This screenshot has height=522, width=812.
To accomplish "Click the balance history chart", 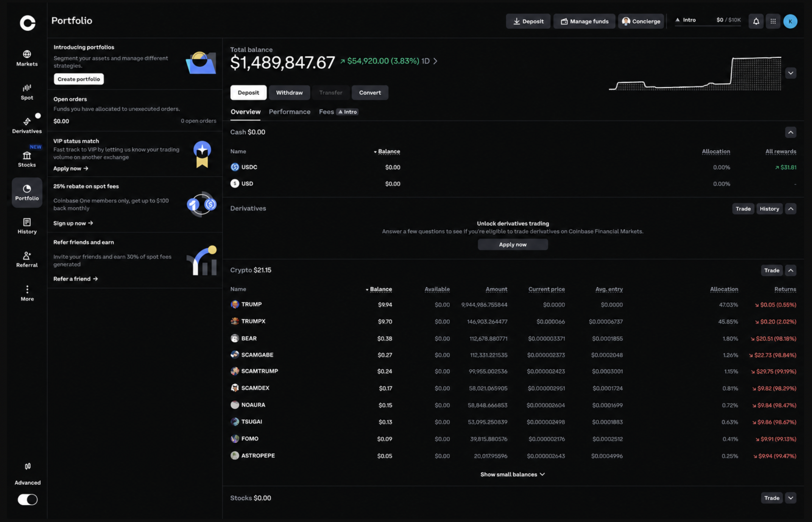I will pos(695,73).
